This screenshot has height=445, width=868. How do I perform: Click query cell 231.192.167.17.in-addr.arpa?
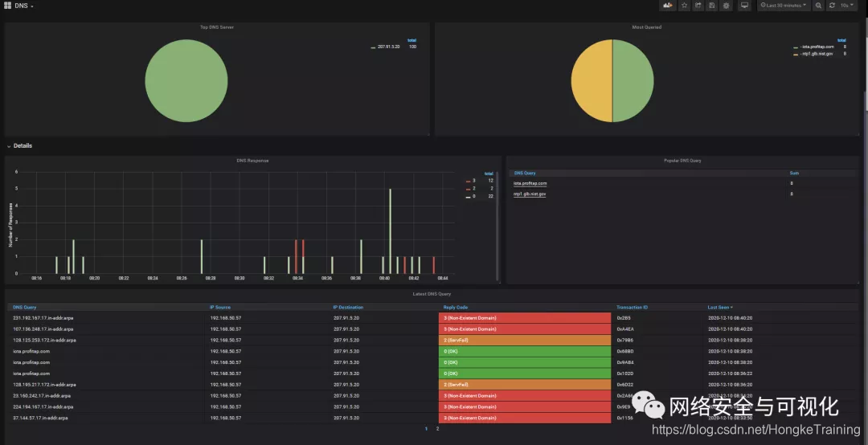click(x=43, y=318)
